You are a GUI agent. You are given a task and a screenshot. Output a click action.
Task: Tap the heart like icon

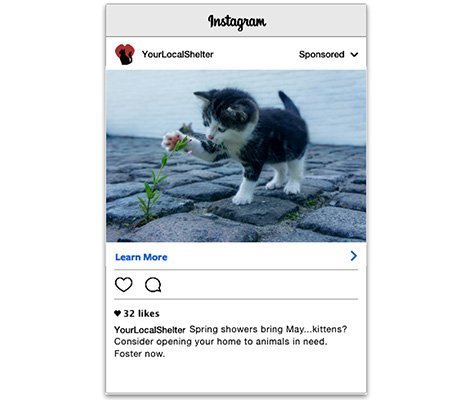point(124,285)
